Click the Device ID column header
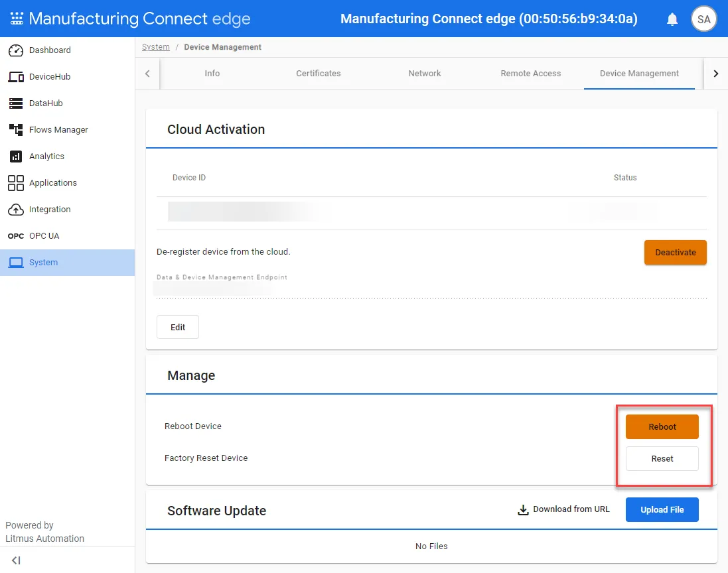The height and width of the screenshot is (573, 728). [x=189, y=178]
